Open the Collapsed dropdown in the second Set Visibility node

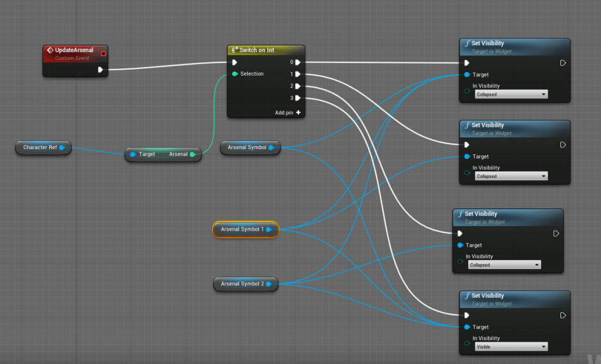(511, 177)
